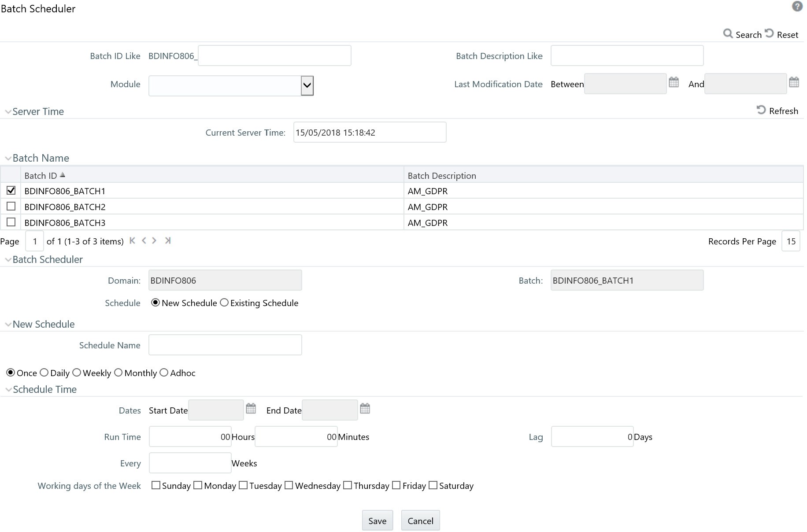
Task: Click the Run Time Minutes field
Action: click(296, 436)
